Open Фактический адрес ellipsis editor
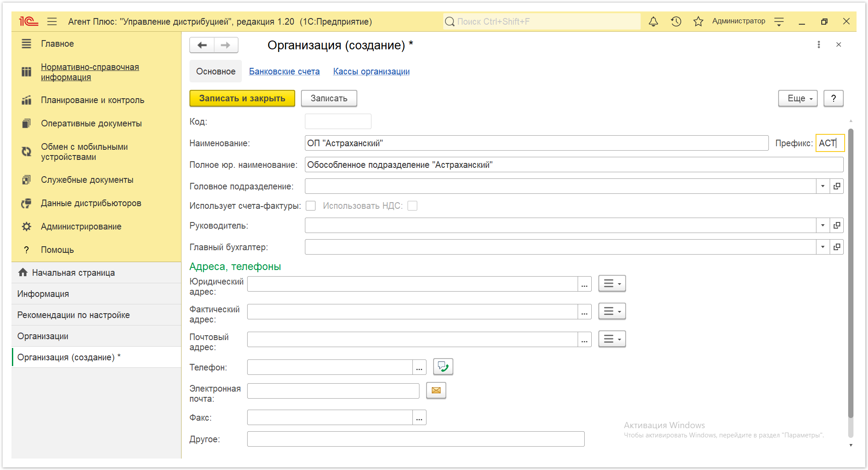This screenshot has height=470, width=868. (x=585, y=312)
